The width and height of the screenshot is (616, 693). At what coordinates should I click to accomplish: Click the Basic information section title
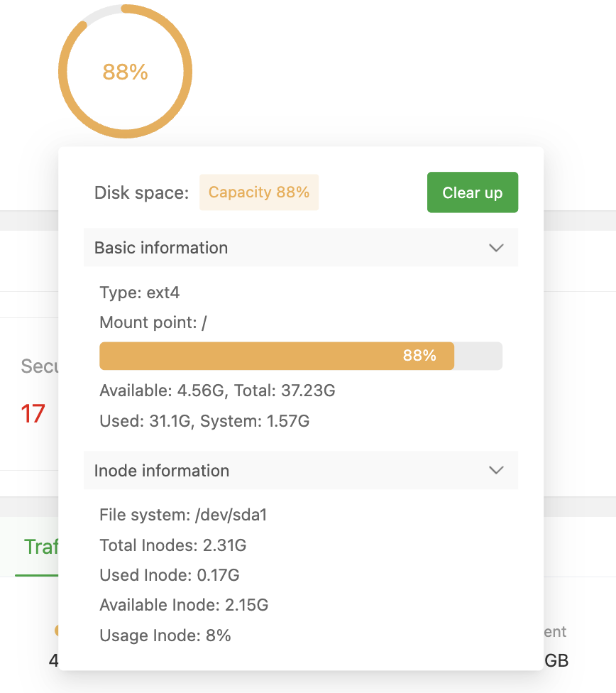point(161,248)
